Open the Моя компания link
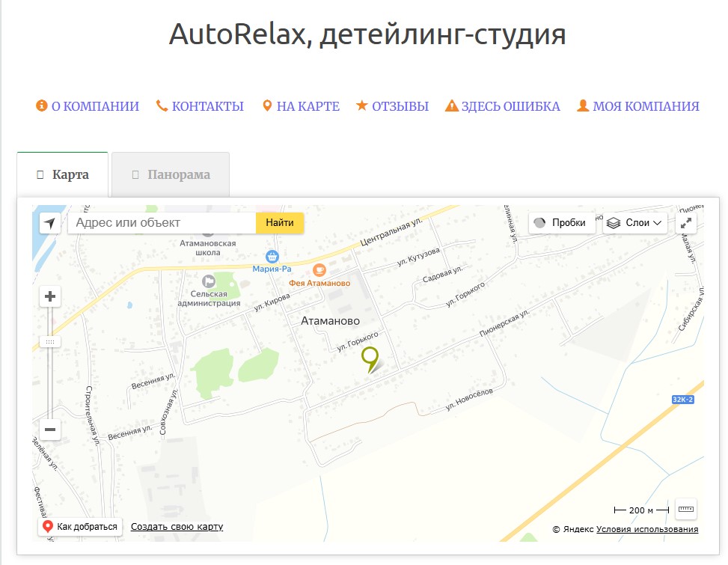This screenshot has height=565, width=728. tap(646, 106)
